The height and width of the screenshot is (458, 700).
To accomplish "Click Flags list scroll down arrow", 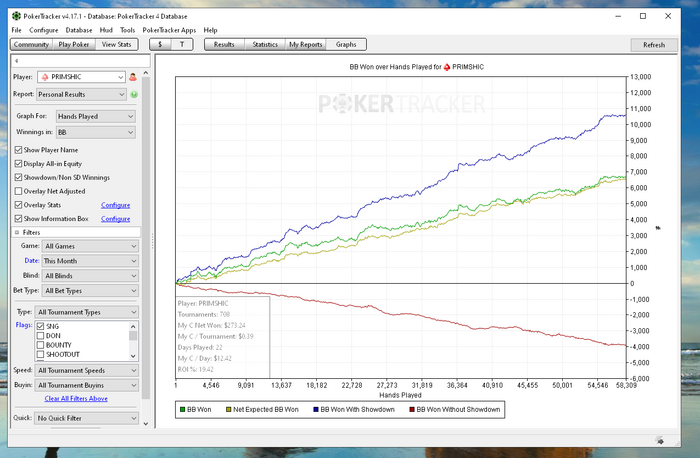I will pyautogui.click(x=133, y=356).
